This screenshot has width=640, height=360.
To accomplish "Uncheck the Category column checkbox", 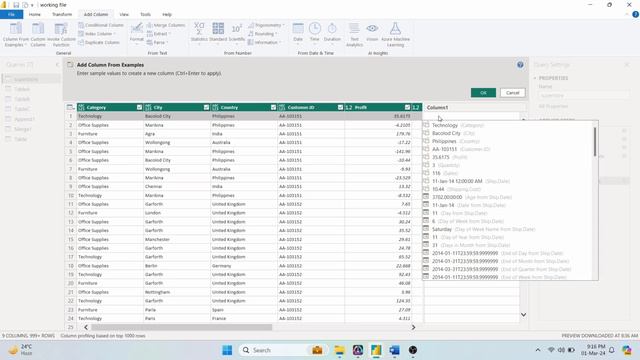I will 139,107.
